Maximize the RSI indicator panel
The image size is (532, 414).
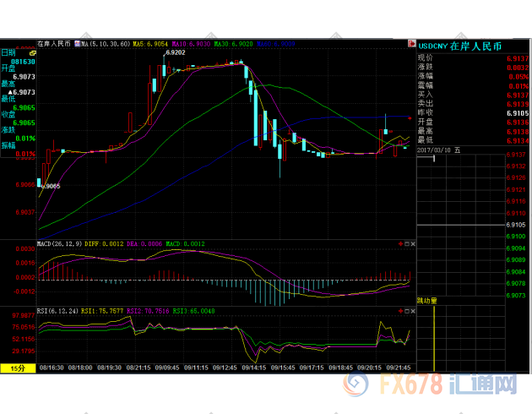click(x=406, y=310)
